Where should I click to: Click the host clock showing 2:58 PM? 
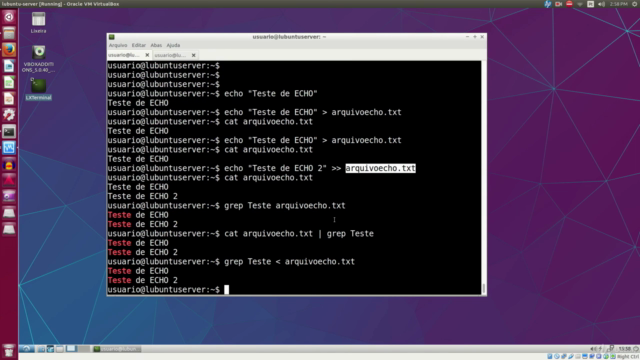point(618,4)
